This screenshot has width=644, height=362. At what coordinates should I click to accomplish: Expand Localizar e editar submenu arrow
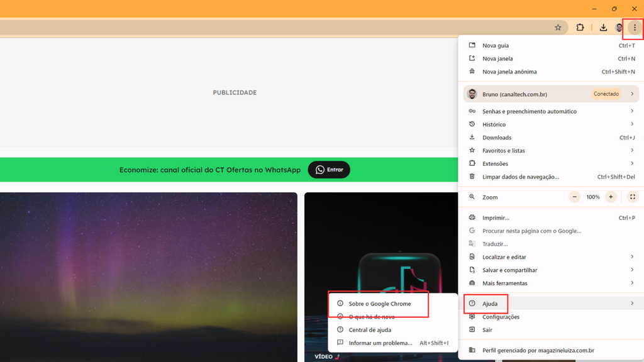click(x=632, y=256)
